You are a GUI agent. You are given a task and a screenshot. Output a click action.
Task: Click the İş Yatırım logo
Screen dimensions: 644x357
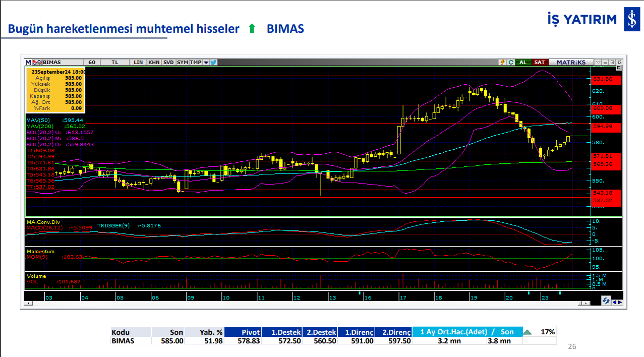630,19
